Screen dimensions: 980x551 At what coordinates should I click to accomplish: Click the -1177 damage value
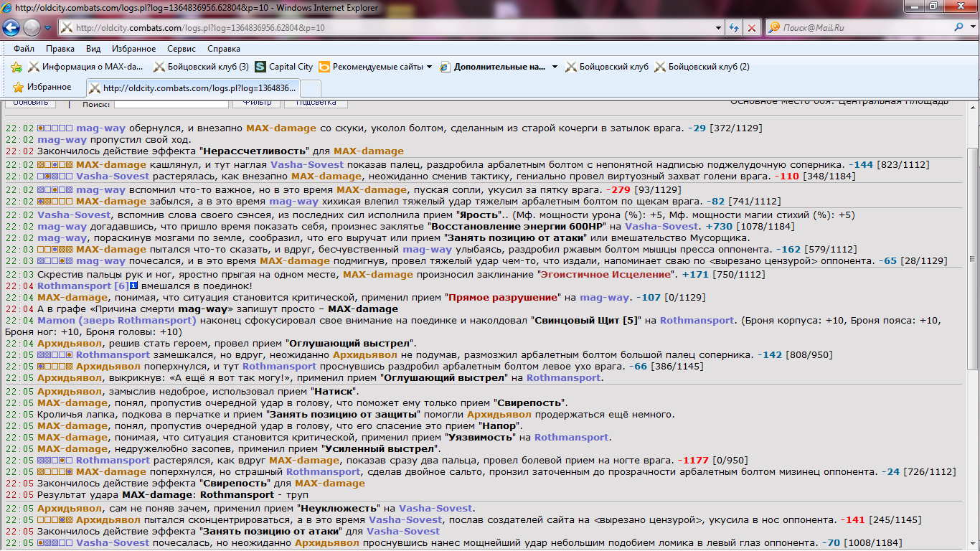click(692, 460)
